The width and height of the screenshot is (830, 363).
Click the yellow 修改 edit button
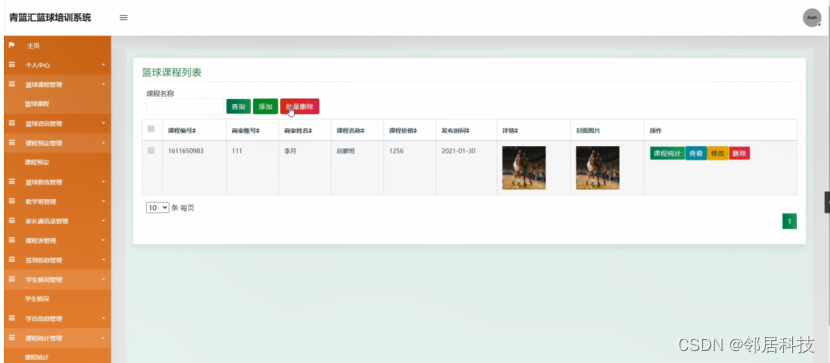(718, 153)
